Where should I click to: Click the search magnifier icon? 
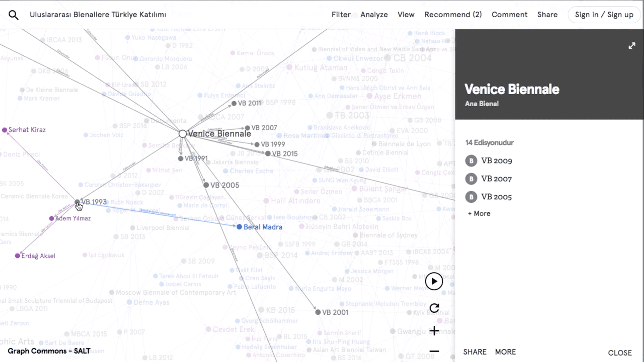click(13, 15)
